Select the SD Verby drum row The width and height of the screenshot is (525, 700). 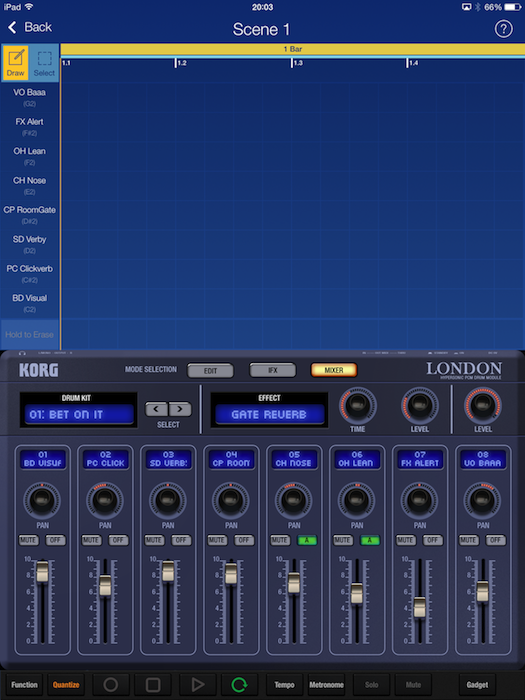click(x=29, y=244)
